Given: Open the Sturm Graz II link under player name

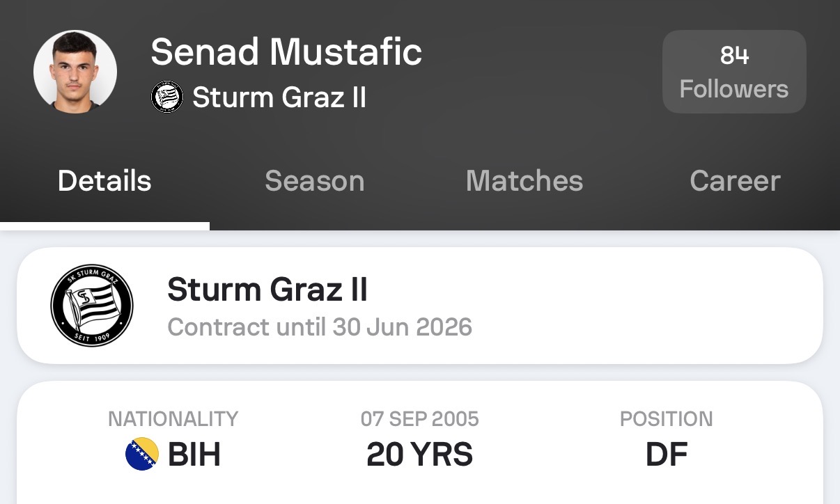Looking at the screenshot, I should click(279, 97).
